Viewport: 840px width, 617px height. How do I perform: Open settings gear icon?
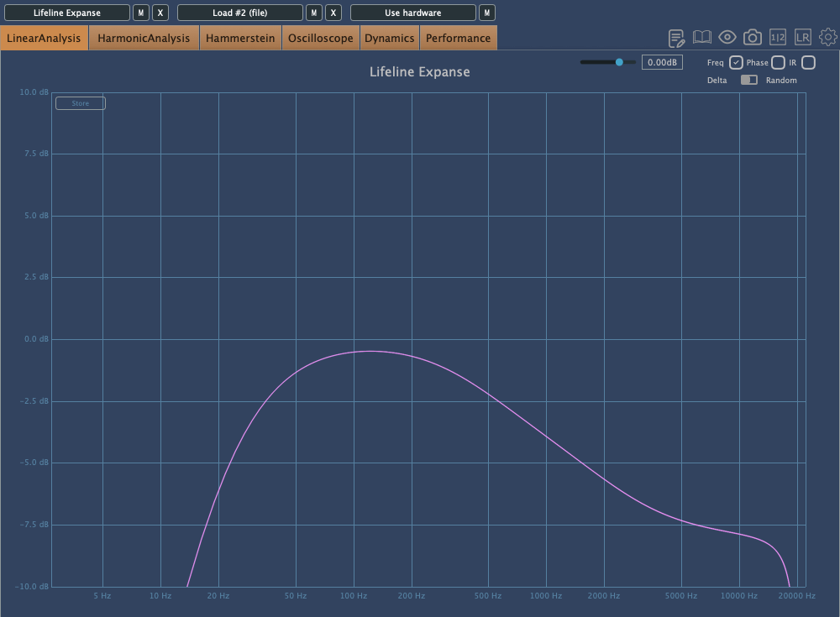(828, 38)
